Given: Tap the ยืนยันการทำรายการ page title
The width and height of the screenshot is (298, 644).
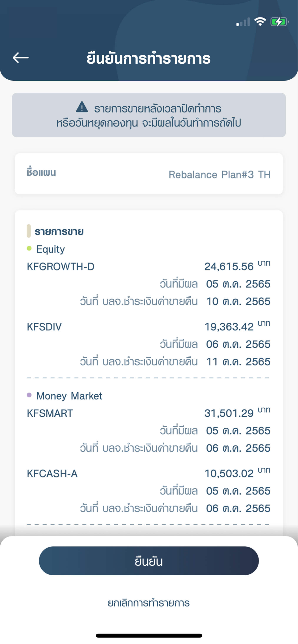Looking at the screenshot, I should [x=149, y=58].
